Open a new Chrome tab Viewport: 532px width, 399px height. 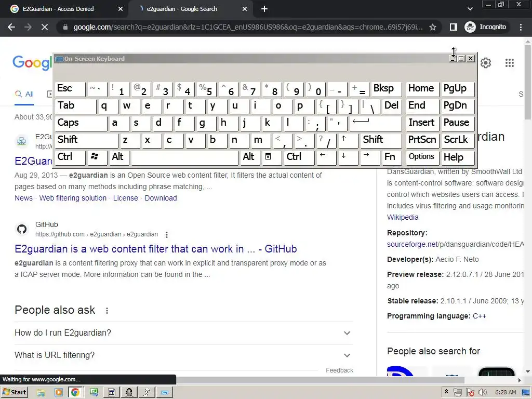[x=264, y=9]
